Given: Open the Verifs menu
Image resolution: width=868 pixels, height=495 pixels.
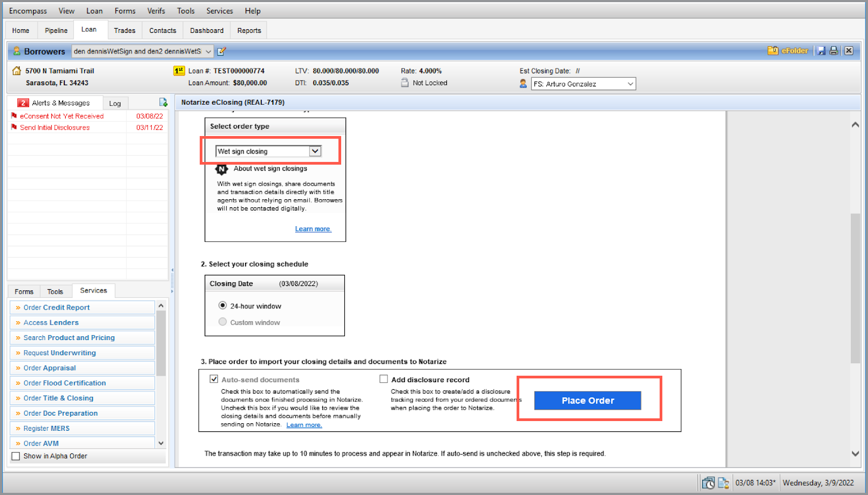Looking at the screenshot, I should pyautogui.click(x=156, y=11).
